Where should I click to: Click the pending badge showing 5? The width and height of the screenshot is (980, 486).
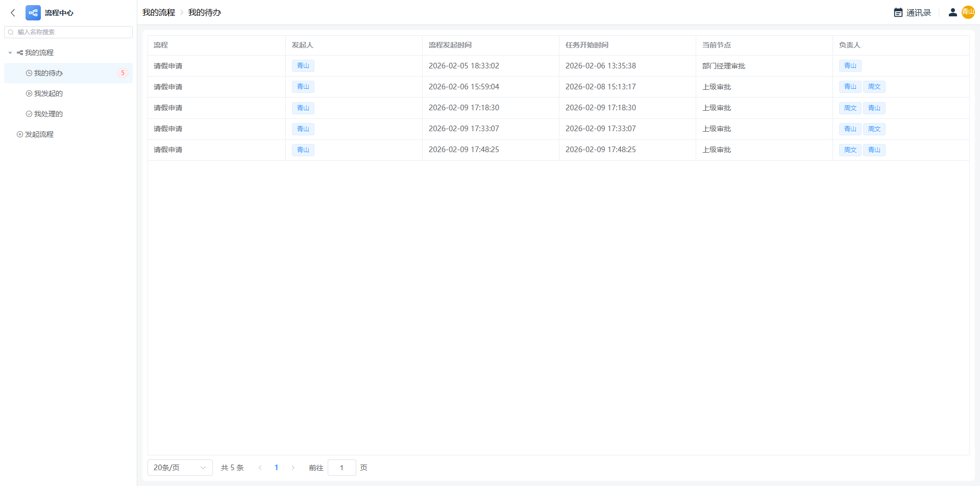(x=122, y=73)
